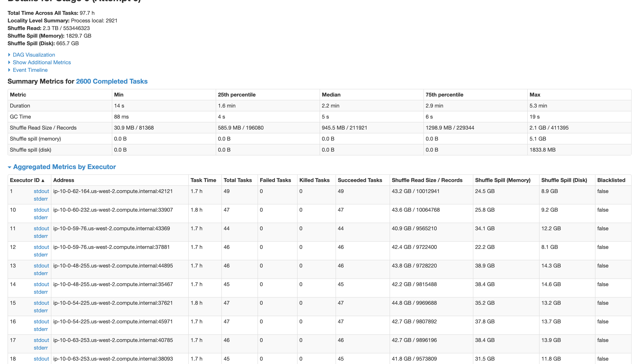Viewport: 639px width, 364px height.
Task: Sort table by Task Time column
Action: 203,180
